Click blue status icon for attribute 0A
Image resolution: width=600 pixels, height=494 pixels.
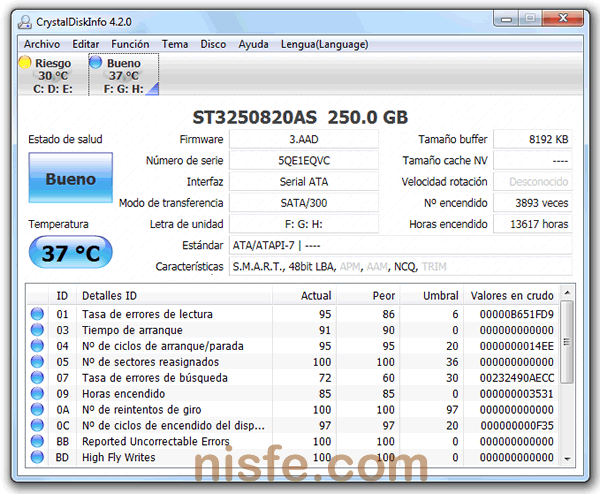click(37, 409)
